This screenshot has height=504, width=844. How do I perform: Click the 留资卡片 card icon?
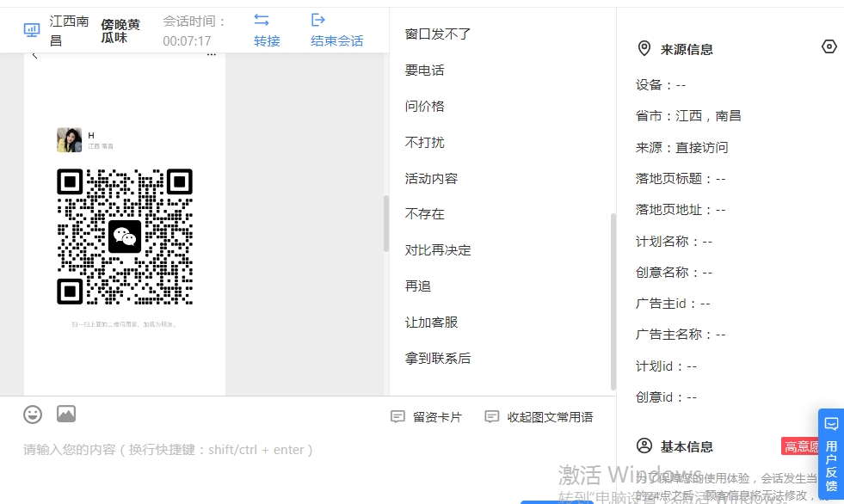[397, 417]
